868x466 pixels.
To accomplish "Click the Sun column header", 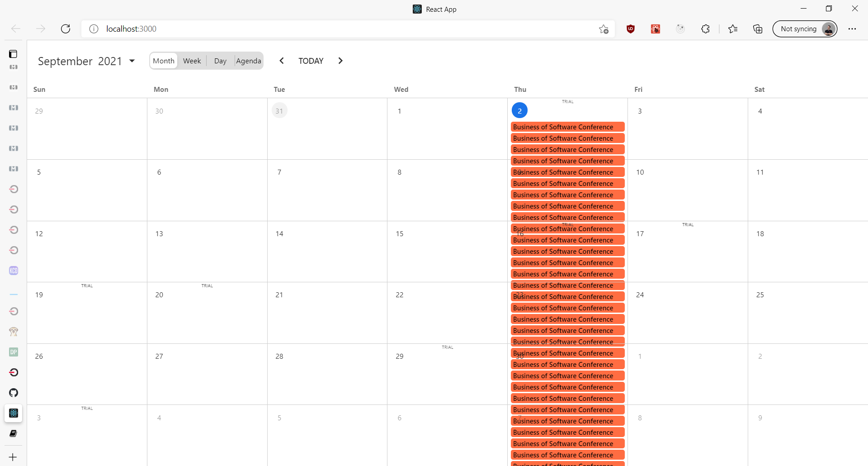I will (x=39, y=89).
